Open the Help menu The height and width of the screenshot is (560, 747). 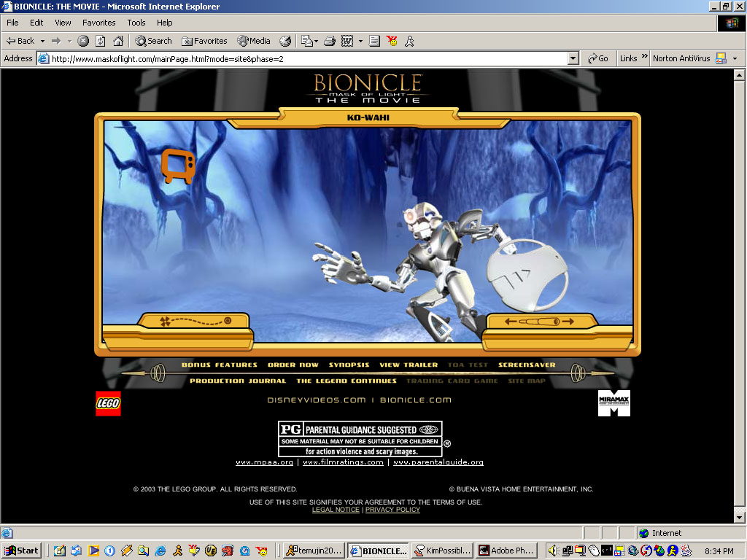(x=164, y=23)
